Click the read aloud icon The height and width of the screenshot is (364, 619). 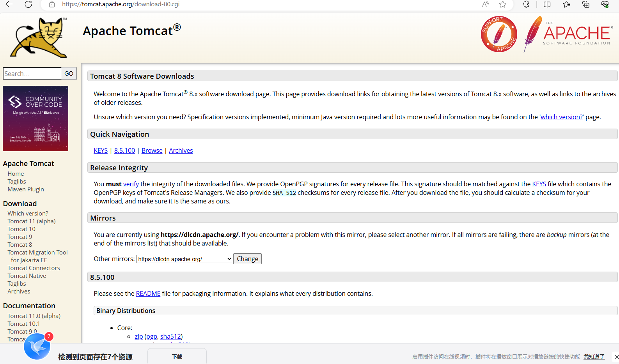485,4
